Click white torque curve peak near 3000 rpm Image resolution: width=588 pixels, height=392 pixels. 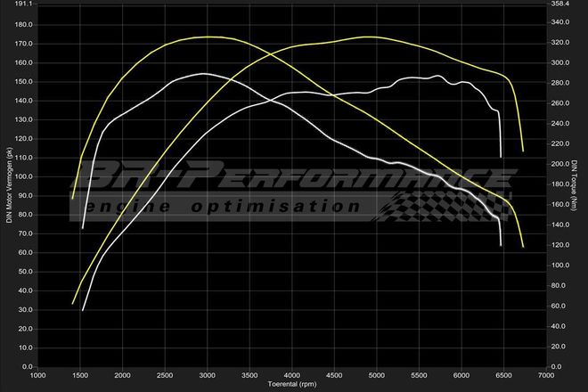203,74
